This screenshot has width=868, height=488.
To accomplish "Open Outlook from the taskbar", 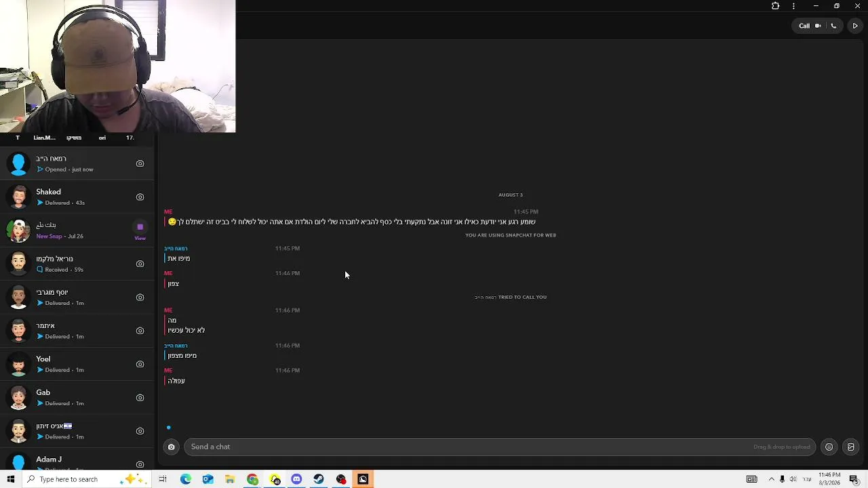I will tap(208, 479).
